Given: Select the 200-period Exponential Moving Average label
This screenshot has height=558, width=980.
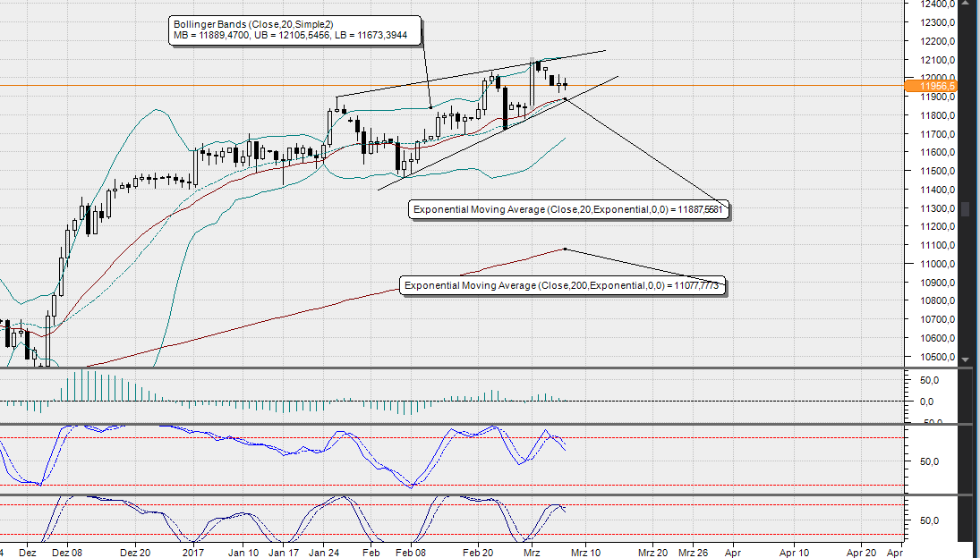Looking at the screenshot, I should pos(562,286).
